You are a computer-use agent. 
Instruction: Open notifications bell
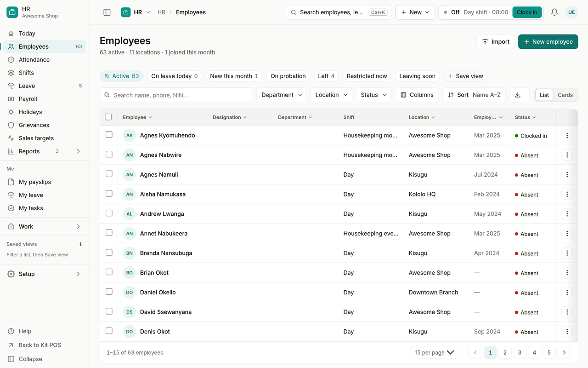click(554, 12)
